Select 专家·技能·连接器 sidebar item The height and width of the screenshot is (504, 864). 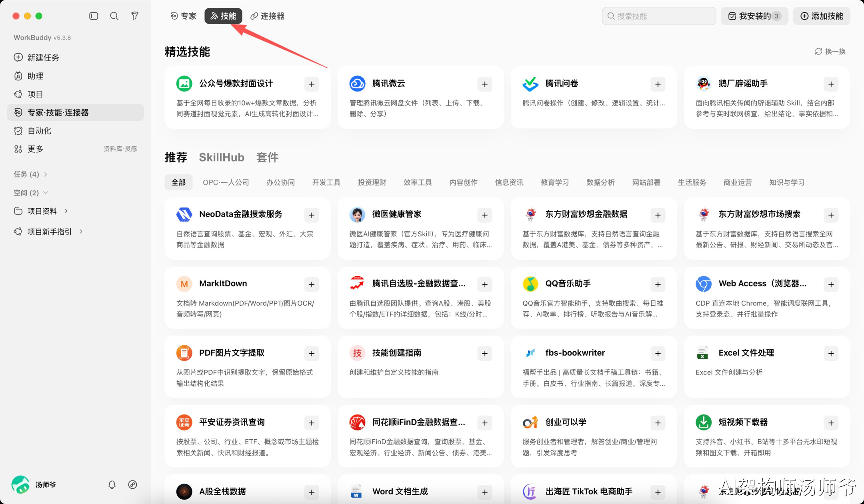tap(75, 112)
